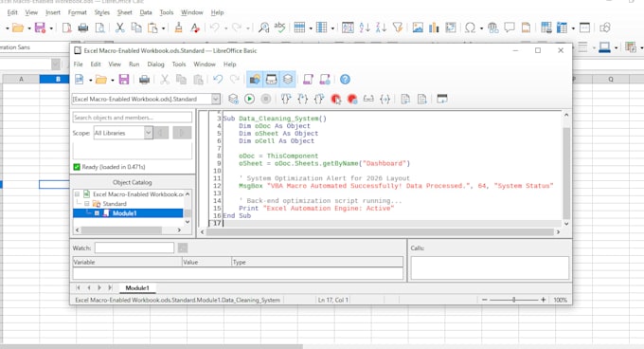Open the Dialog menu in Basic IDE
Viewport: 644px width, 349px height.
coord(155,64)
